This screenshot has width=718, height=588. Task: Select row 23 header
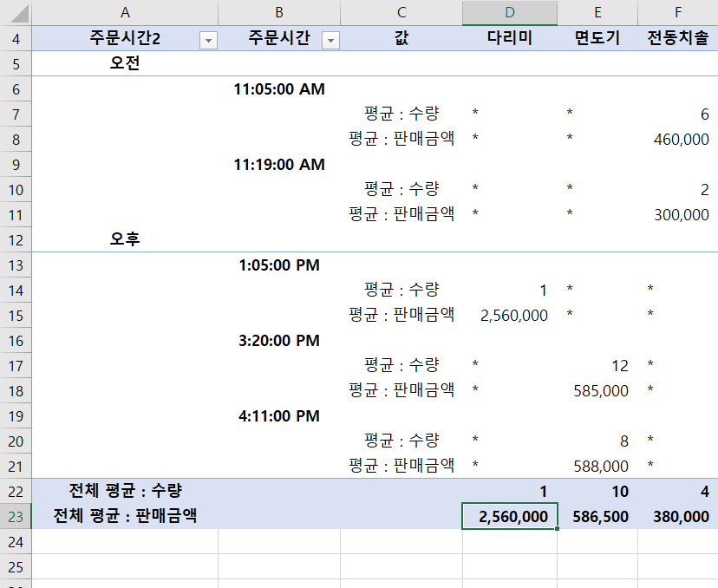tap(16, 516)
